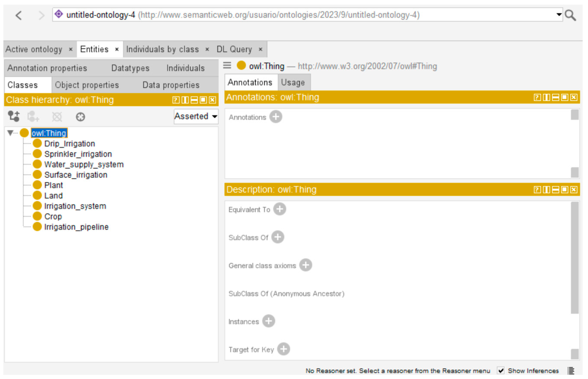The width and height of the screenshot is (588, 379).
Task: Open the Object properties tab
Action: [87, 85]
